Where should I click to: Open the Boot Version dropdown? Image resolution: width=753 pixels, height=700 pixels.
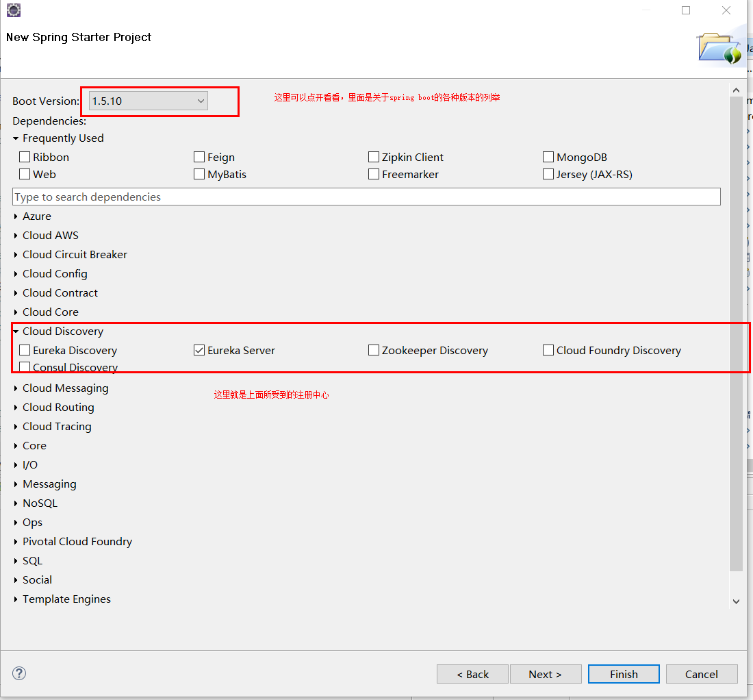[x=149, y=101]
